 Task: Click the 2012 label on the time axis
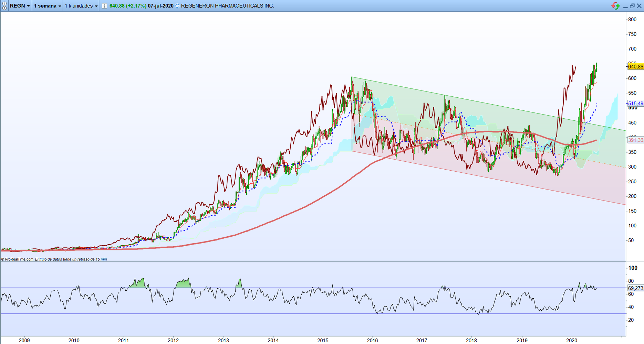[x=173, y=341]
